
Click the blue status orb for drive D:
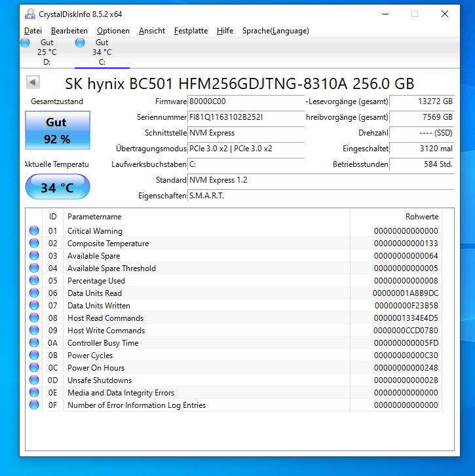coord(25,43)
